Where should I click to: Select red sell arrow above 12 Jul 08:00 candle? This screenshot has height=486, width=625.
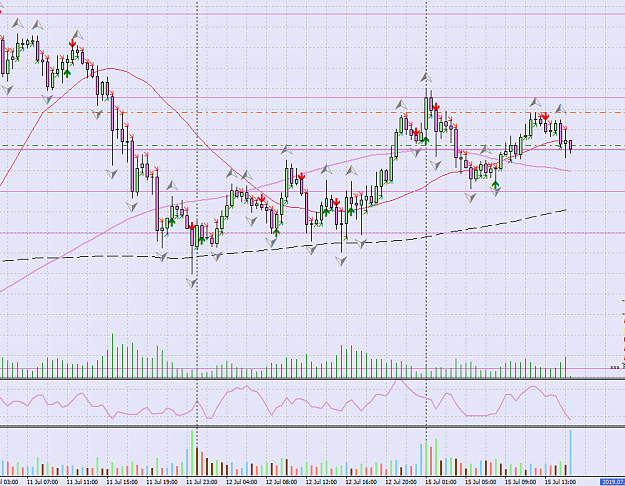302,176
